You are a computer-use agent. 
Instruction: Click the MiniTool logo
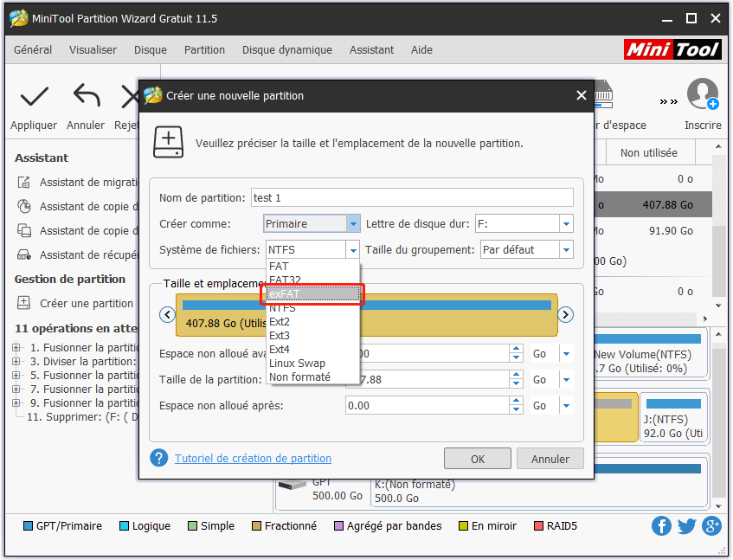click(672, 49)
